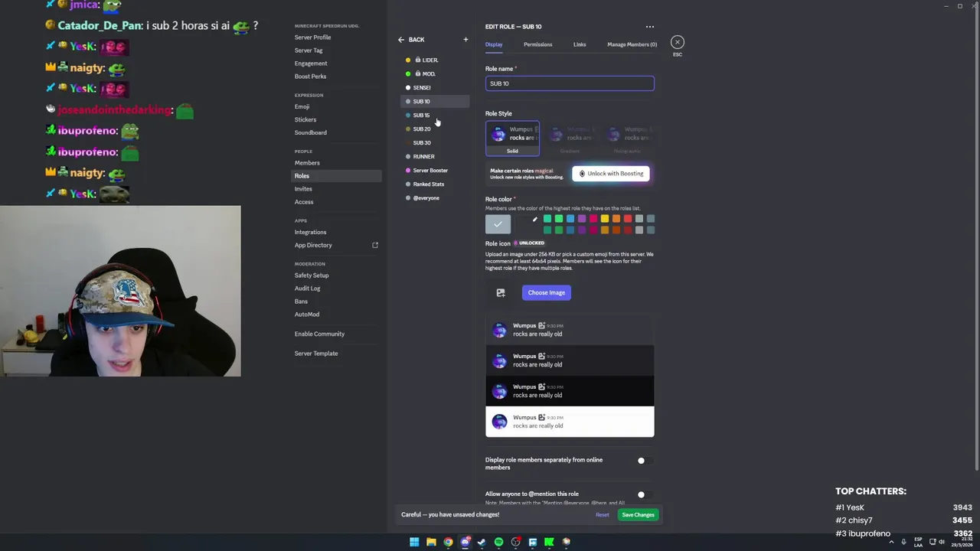
Task: Open Server Template page
Action: [315, 354]
